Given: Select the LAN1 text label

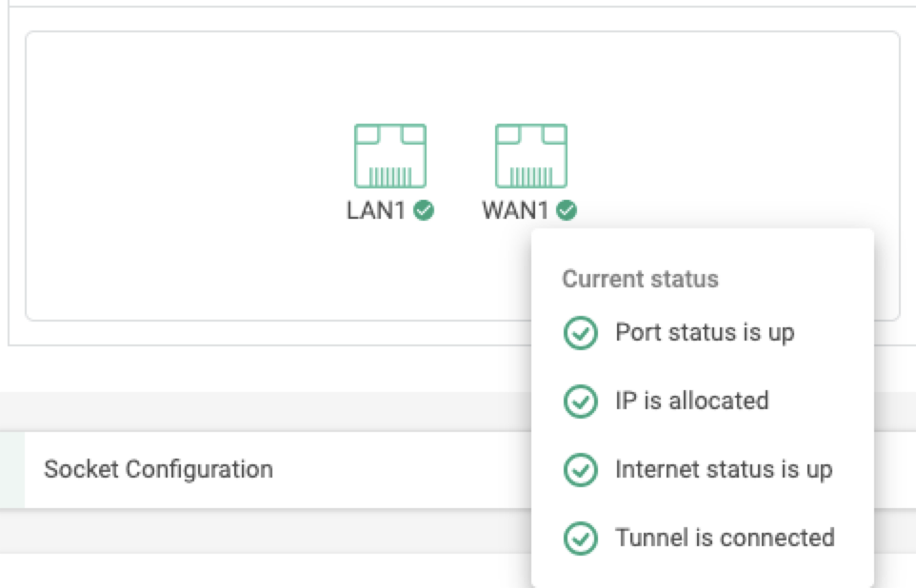Looking at the screenshot, I should coord(376,210).
